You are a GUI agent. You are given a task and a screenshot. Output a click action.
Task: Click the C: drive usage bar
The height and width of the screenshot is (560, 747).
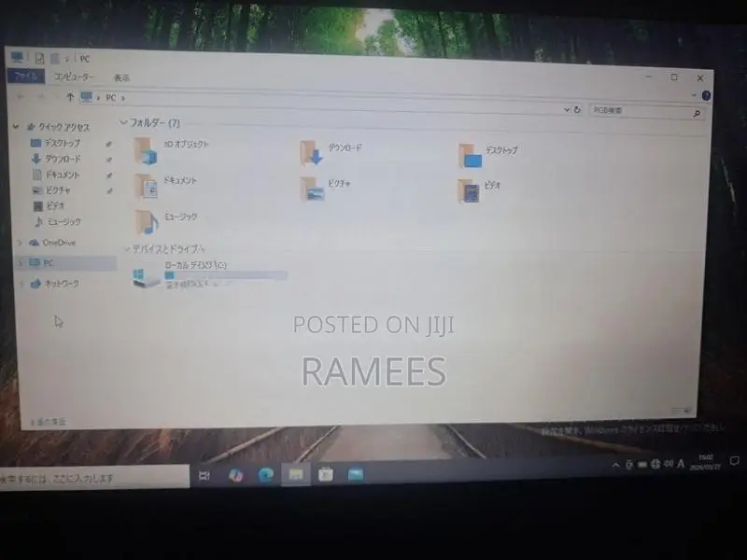[x=226, y=275]
